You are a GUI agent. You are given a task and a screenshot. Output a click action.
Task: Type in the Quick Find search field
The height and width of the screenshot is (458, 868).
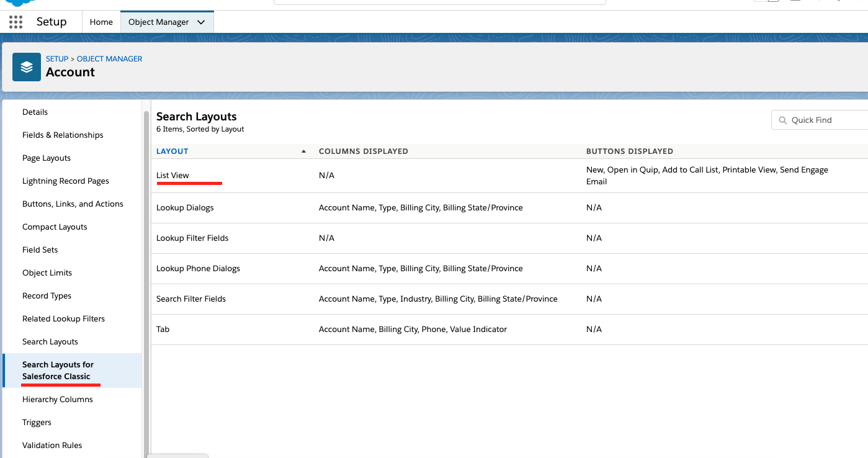(x=825, y=120)
